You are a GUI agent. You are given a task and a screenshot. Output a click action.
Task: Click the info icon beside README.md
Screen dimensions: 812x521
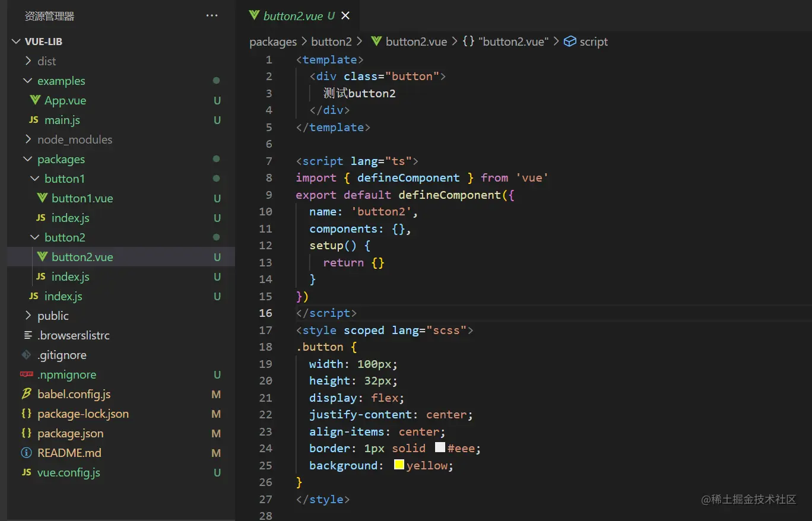coord(27,453)
